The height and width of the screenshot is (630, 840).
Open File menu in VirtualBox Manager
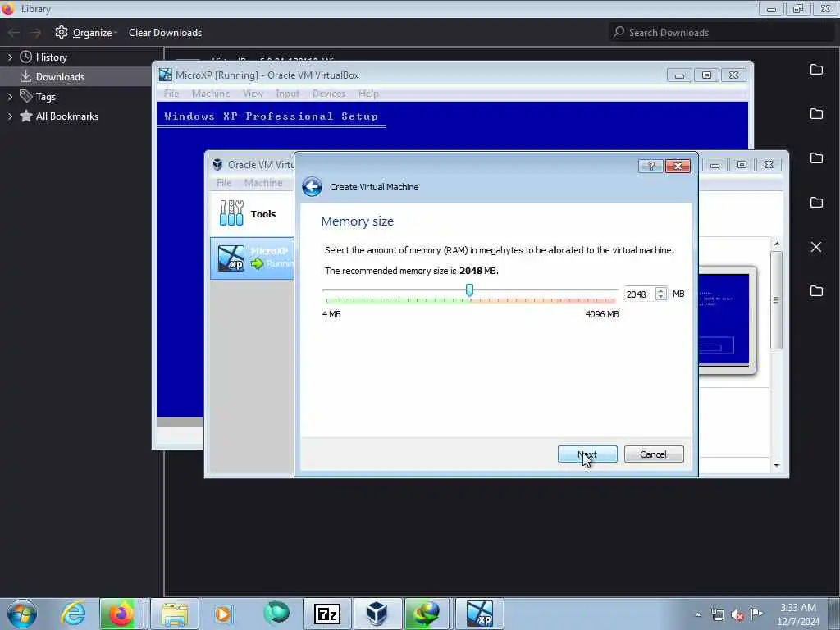[224, 183]
